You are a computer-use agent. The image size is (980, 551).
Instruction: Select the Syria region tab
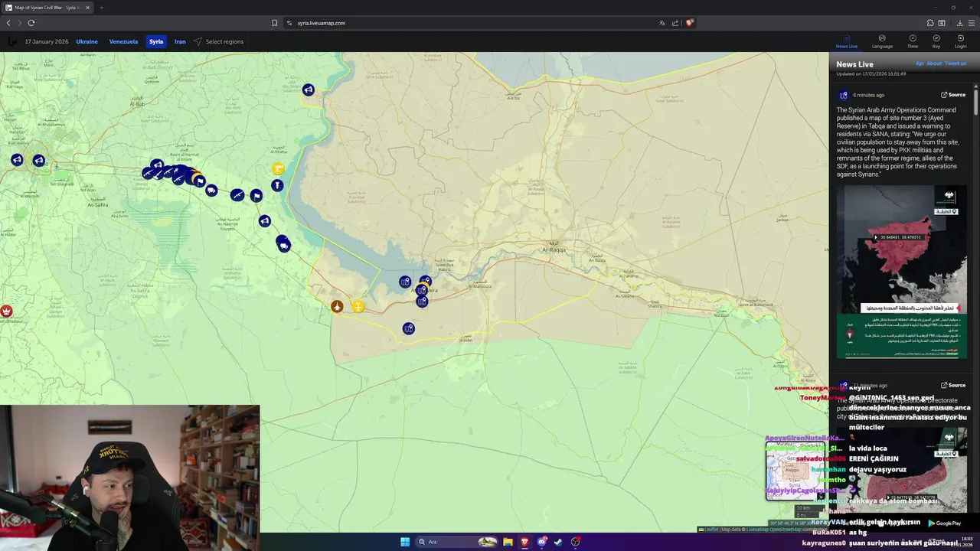click(156, 41)
